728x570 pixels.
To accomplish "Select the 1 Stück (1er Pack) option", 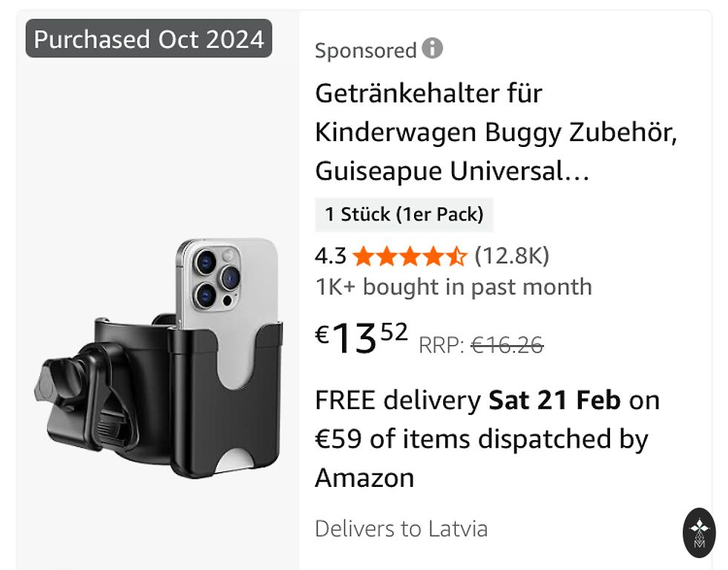I will click(404, 215).
